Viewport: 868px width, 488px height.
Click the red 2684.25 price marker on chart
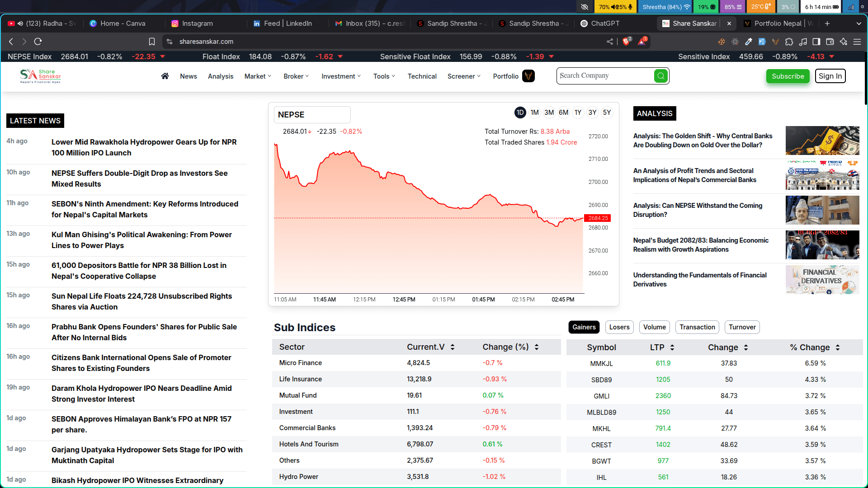tap(597, 218)
